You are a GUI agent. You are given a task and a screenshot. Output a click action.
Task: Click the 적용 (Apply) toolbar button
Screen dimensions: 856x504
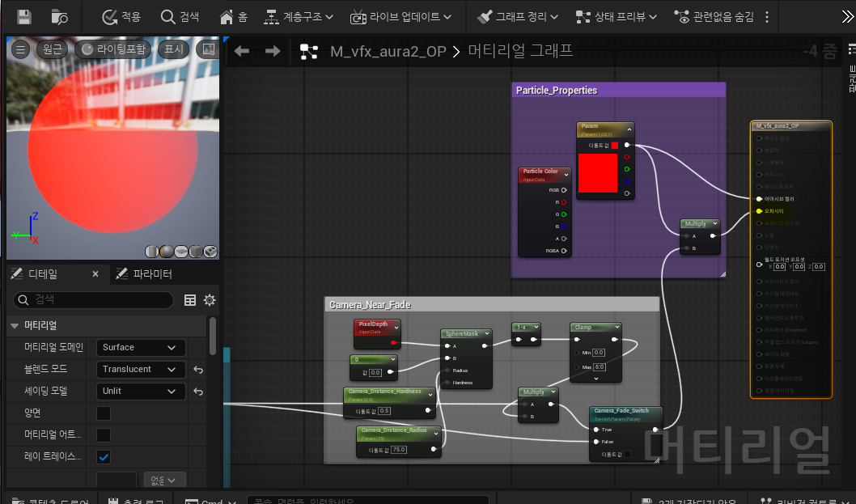click(121, 17)
